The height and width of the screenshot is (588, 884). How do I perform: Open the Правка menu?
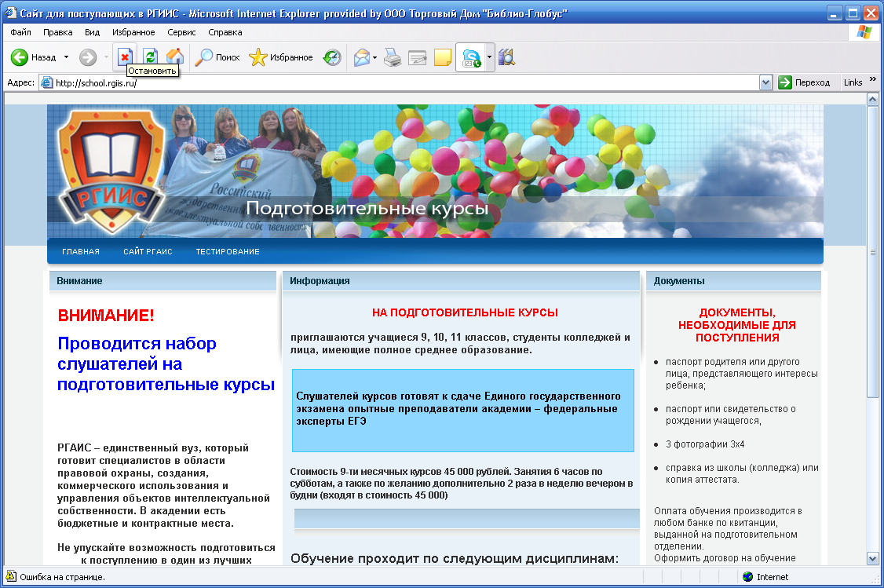pyautogui.click(x=57, y=32)
